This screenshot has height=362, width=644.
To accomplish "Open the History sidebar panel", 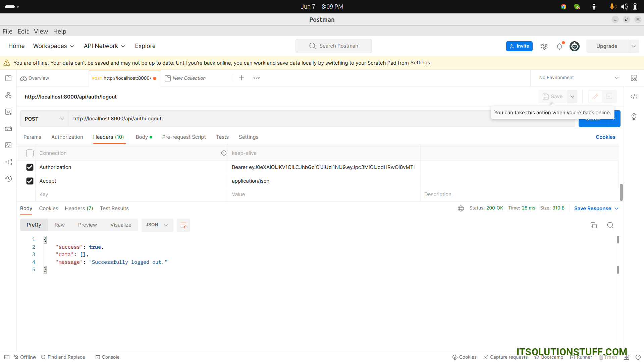I will [x=8, y=179].
